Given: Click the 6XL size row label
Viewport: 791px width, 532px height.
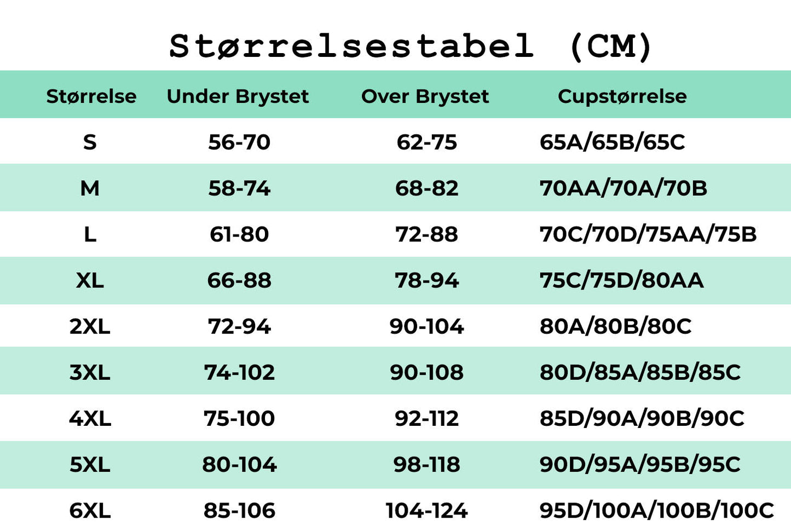Looking at the screenshot, I should pyautogui.click(x=90, y=511).
